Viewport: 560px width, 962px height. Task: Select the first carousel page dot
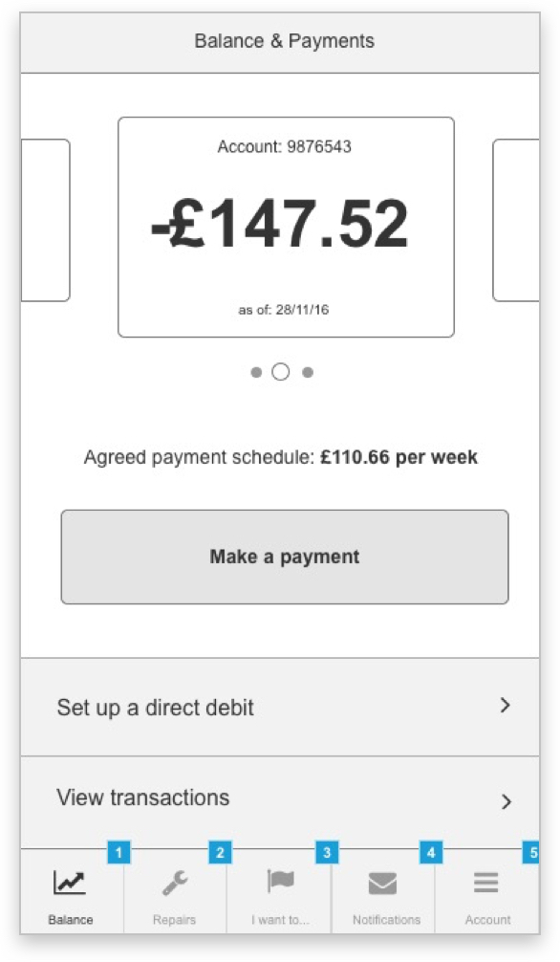(256, 372)
